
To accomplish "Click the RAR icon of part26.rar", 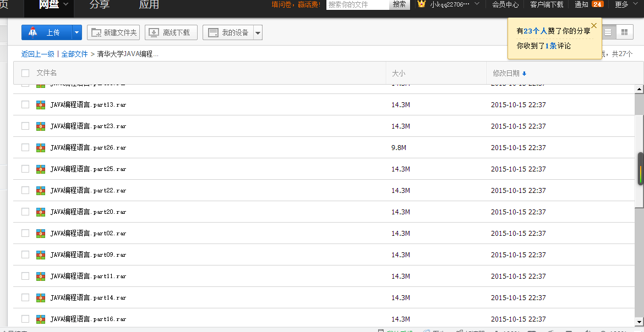I will click(40, 147).
